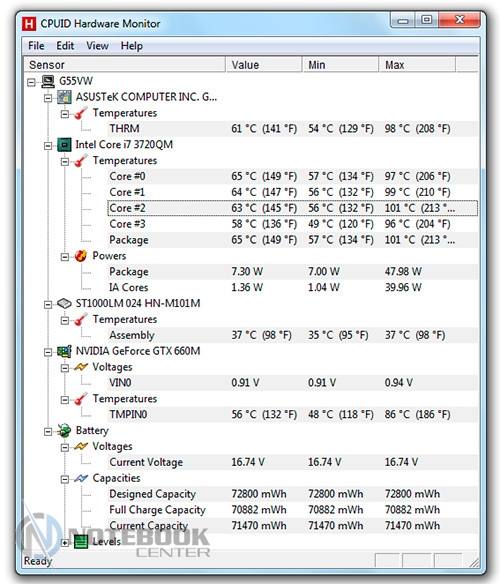
Task: Click thermometer icon under NVIDIA Temperatures
Action: (x=80, y=399)
